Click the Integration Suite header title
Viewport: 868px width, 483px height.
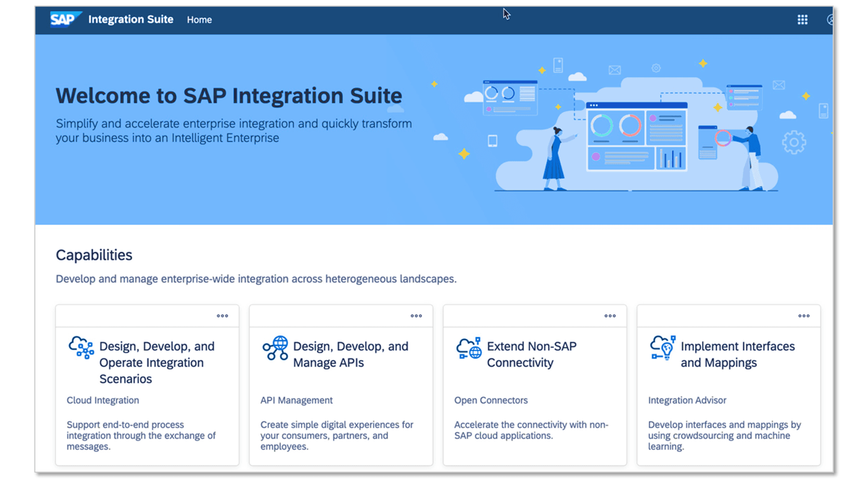click(131, 20)
